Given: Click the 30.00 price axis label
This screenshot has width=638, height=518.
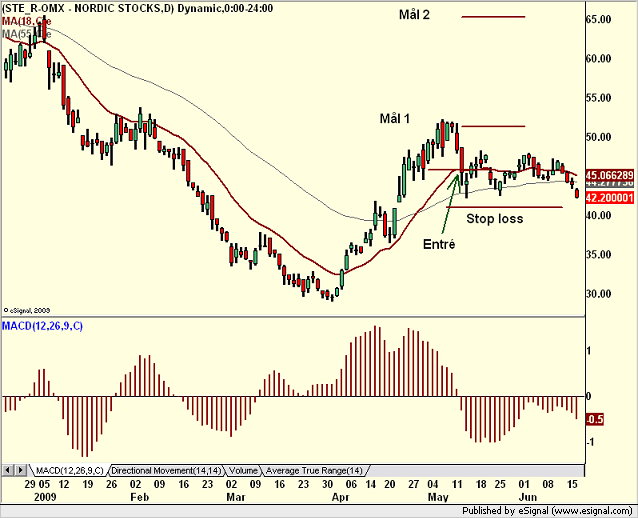Looking at the screenshot, I should (599, 293).
